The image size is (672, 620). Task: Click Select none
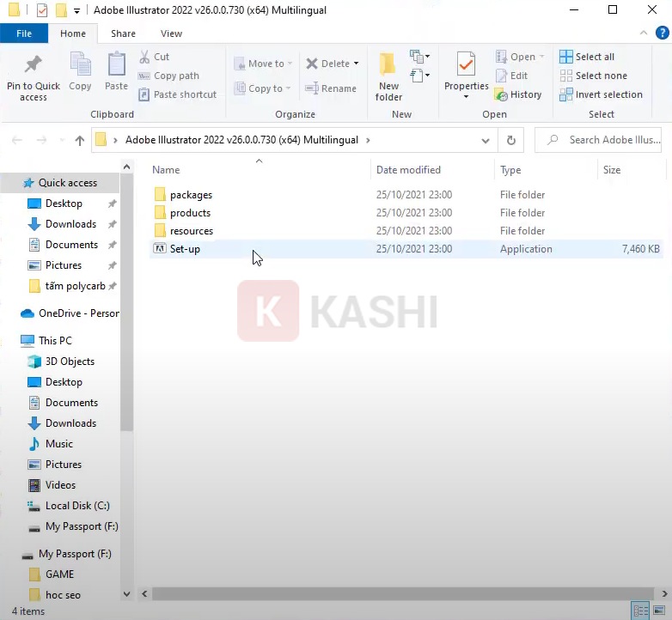(593, 76)
